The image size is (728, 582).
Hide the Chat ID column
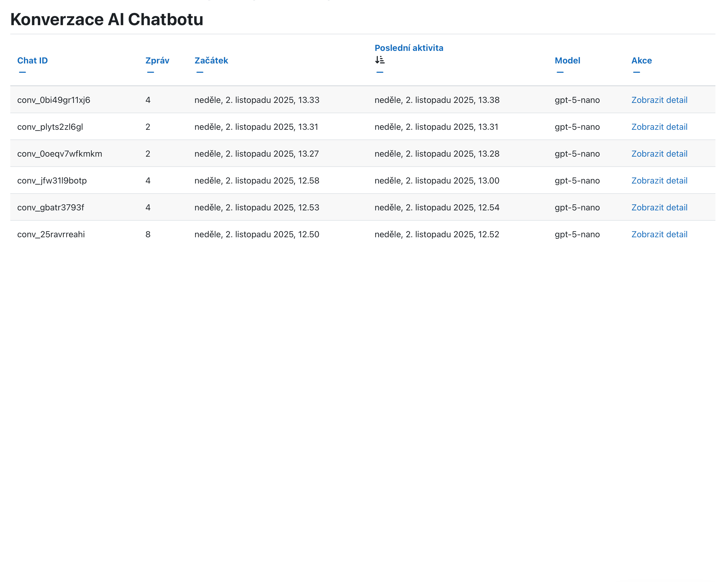(22, 72)
